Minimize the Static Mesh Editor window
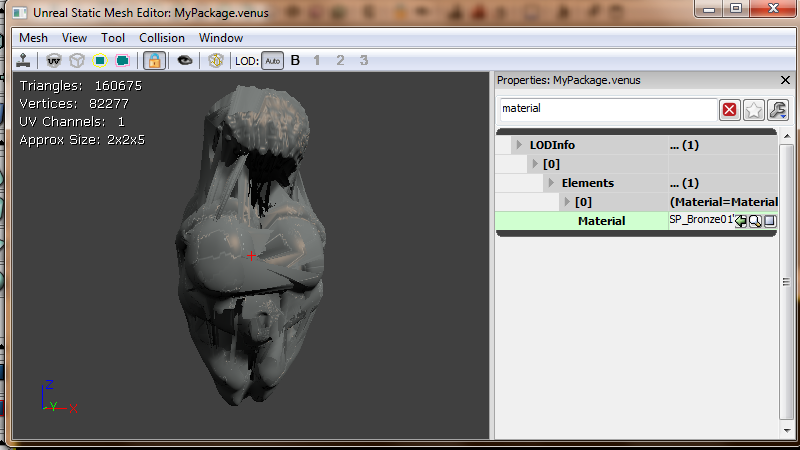The image size is (800, 450). [x=709, y=8]
